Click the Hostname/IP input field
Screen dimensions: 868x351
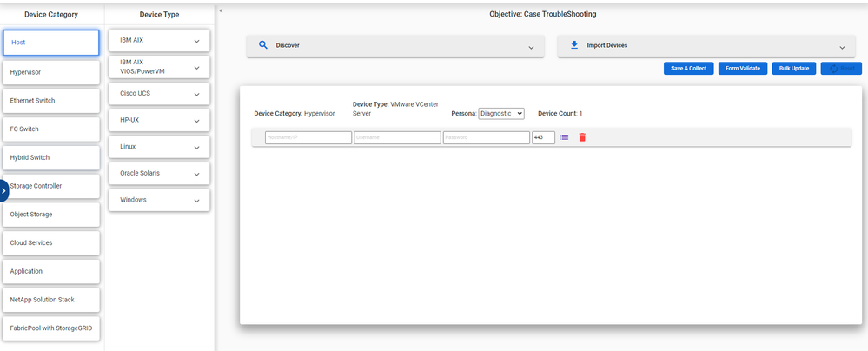click(308, 137)
